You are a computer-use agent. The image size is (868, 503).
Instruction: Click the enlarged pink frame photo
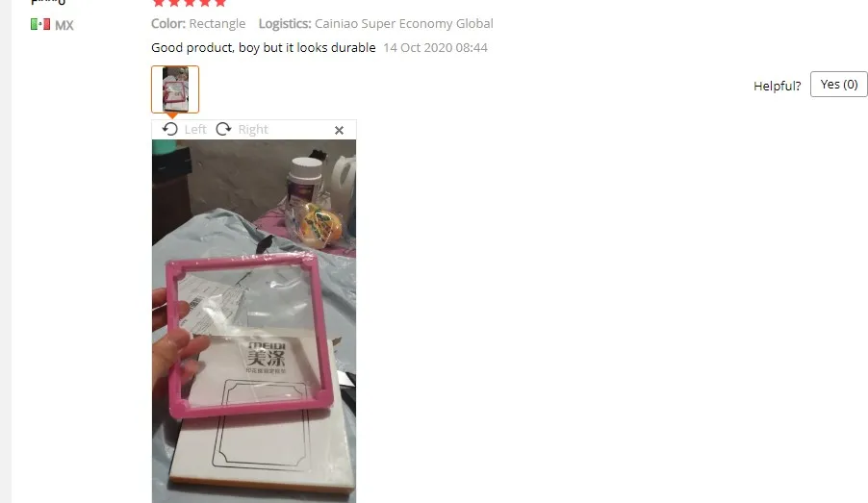point(254,321)
